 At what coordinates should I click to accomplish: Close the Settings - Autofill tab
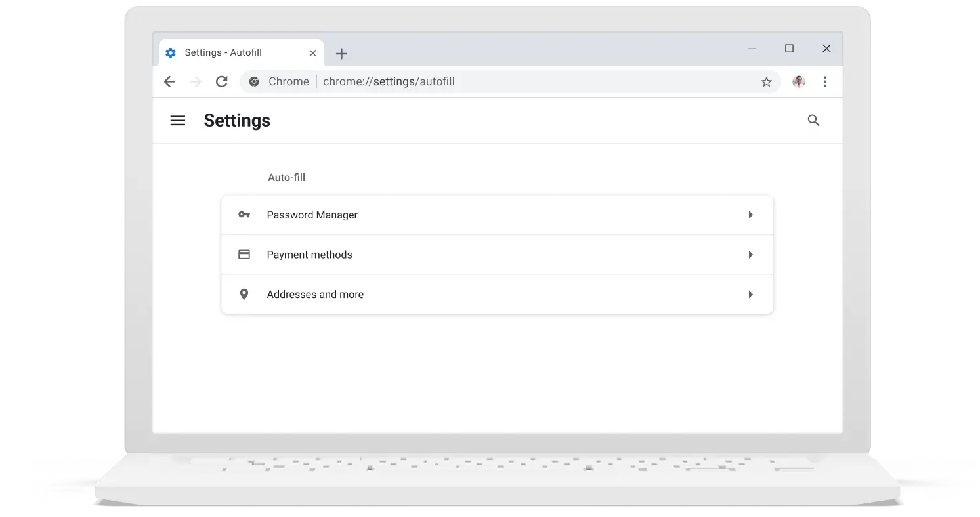[x=312, y=53]
